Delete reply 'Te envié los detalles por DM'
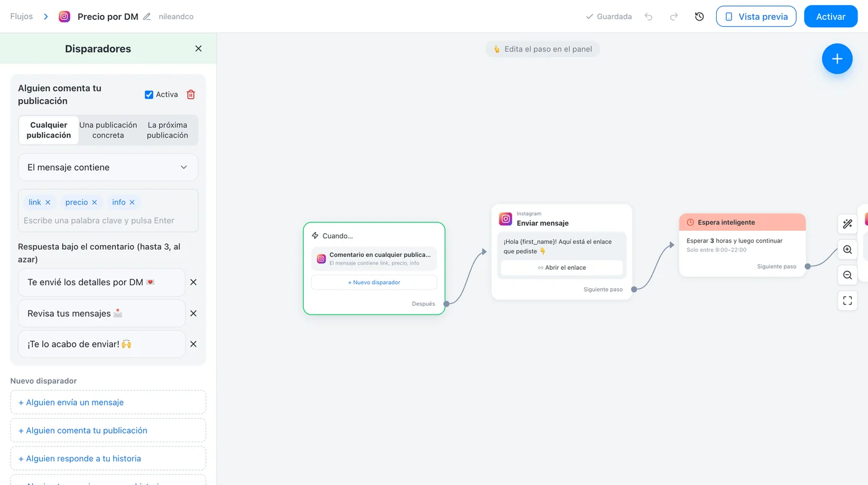 193,282
